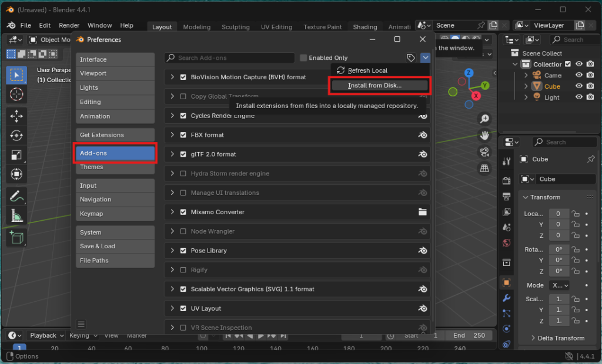
Task: Open the Playback popover in timeline
Action: point(47,336)
